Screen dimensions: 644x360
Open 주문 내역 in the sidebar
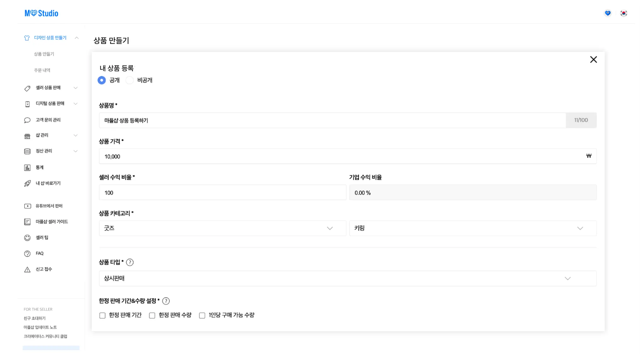[x=42, y=70]
